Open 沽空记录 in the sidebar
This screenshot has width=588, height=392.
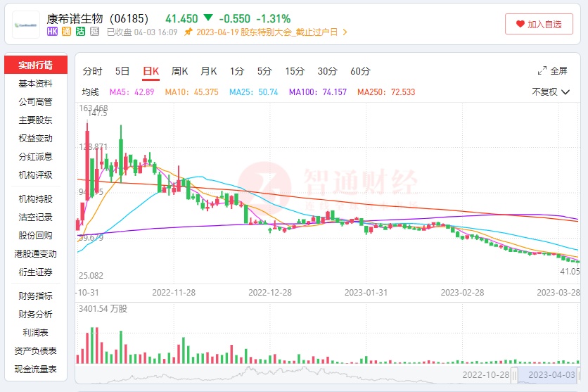pyautogui.click(x=35, y=217)
